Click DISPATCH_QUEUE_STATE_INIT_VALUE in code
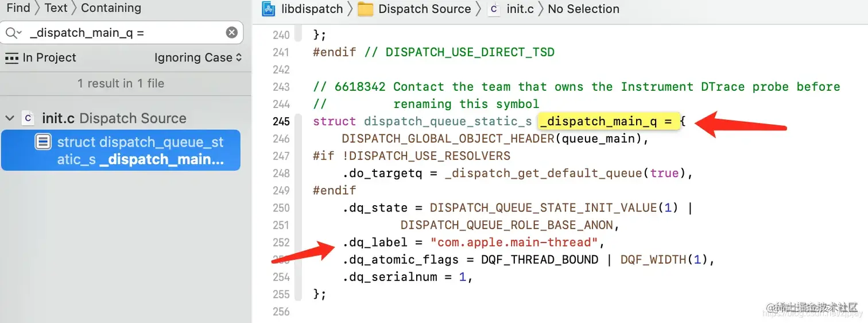The height and width of the screenshot is (323, 868). point(543,207)
